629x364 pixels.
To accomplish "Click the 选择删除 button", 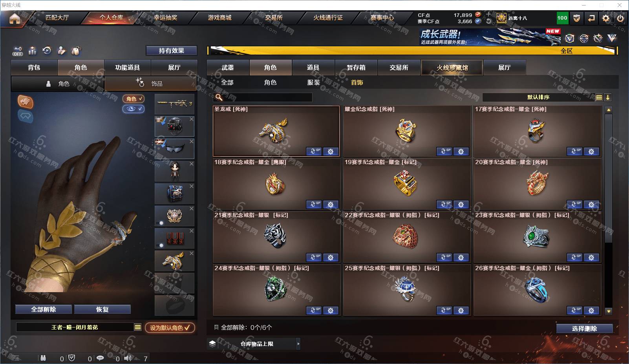I will coord(585,329).
